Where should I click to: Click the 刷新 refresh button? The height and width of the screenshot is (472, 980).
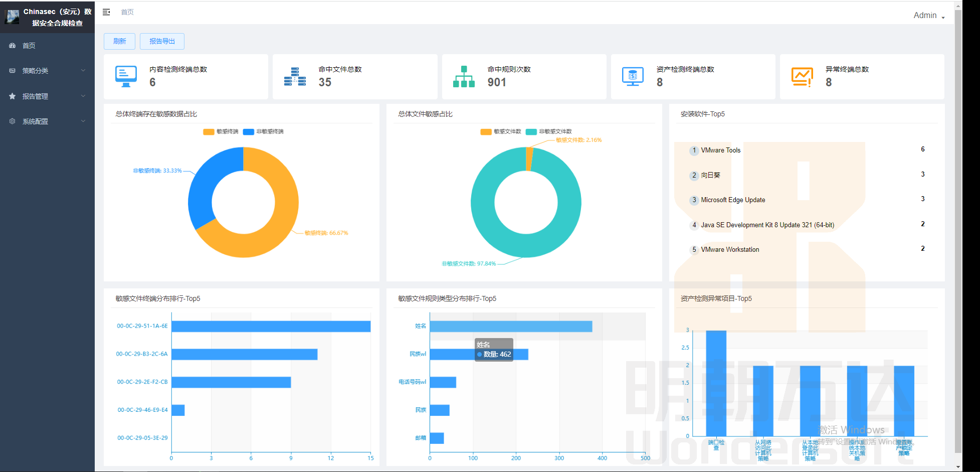click(119, 41)
